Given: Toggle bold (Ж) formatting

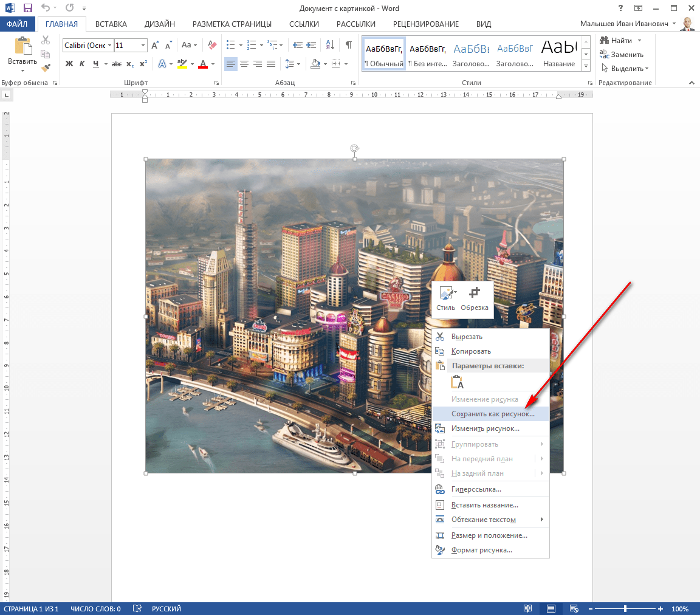Looking at the screenshot, I should point(69,64).
